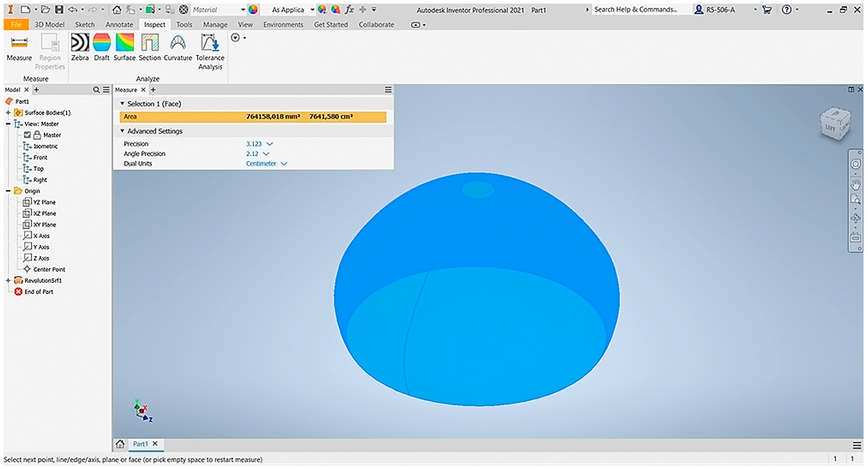Viewport: 868px width, 469px height.
Task: Open Zebra analysis tool
Action: (x=80, y=47)
